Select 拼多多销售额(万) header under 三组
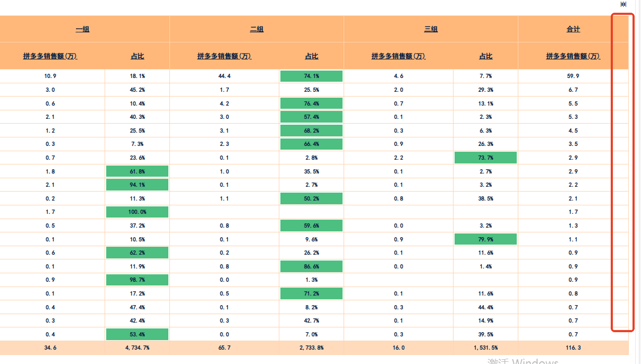The image size is (641, 364). 398,56
